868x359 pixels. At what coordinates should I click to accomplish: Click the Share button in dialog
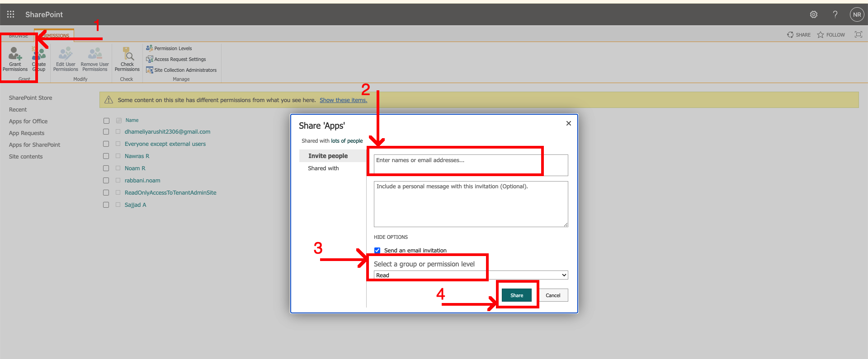[517, 295]
